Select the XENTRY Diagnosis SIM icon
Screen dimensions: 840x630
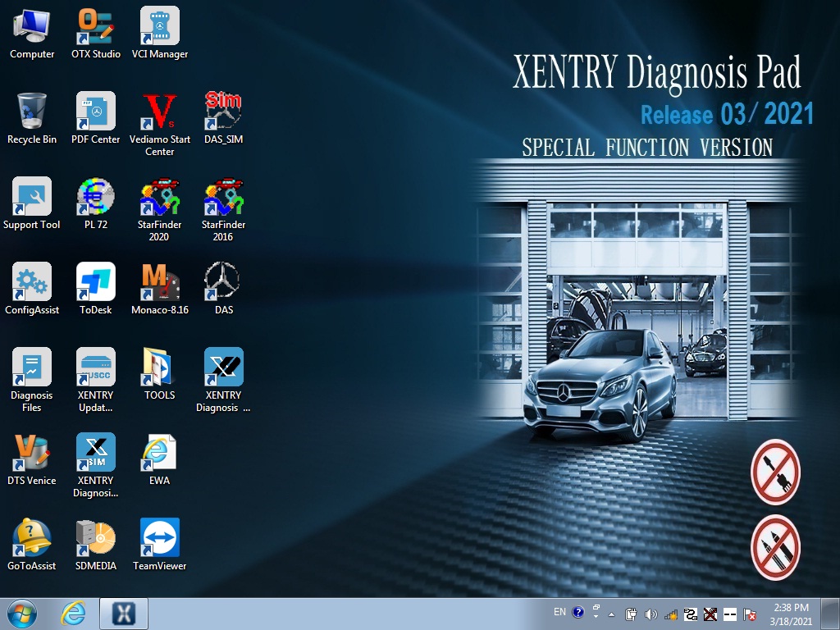pos(96,466)
